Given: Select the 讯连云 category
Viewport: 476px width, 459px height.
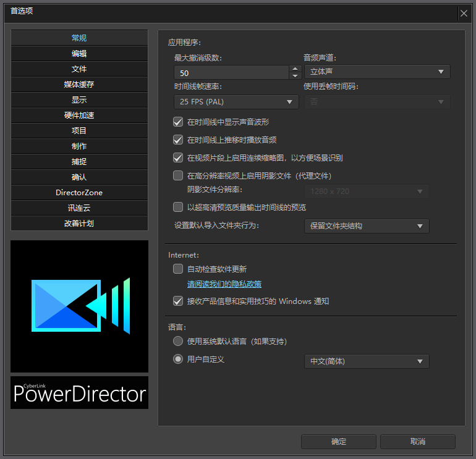Looking at the screenshot, I should (x=79, y=208).
